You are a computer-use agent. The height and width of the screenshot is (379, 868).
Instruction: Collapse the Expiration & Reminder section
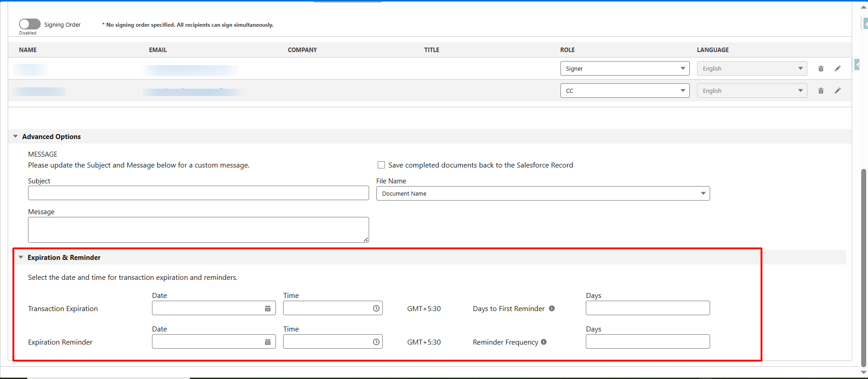pyautogui.click(x=21, y=257)
